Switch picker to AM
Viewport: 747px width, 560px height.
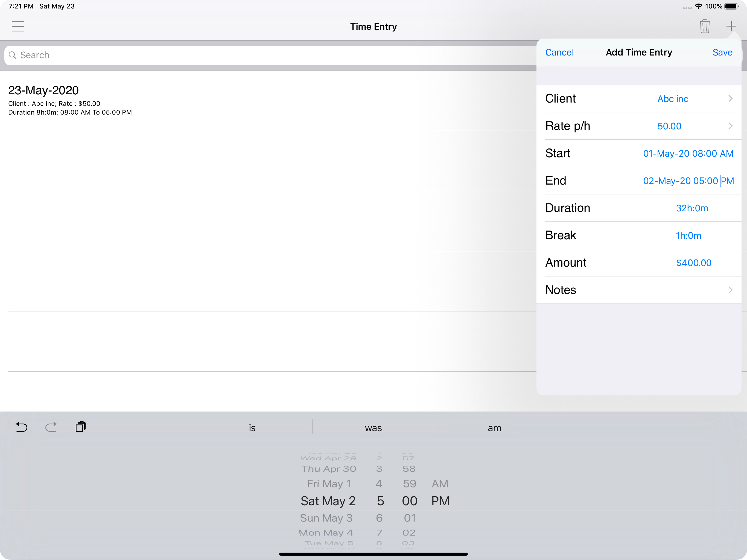440,484
